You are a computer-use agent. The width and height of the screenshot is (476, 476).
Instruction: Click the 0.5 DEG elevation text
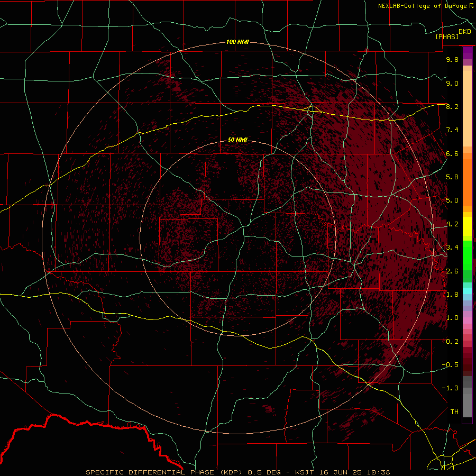(x=266, y=472)
